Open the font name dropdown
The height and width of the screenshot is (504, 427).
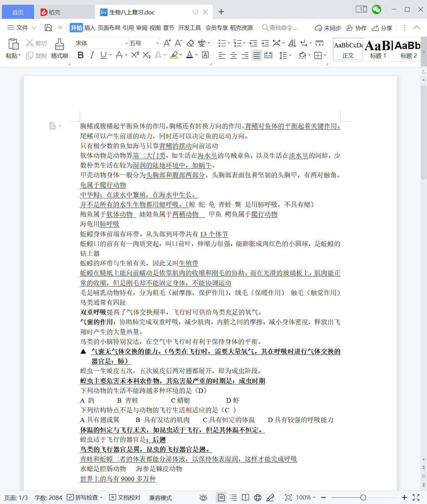coord(126,43)
